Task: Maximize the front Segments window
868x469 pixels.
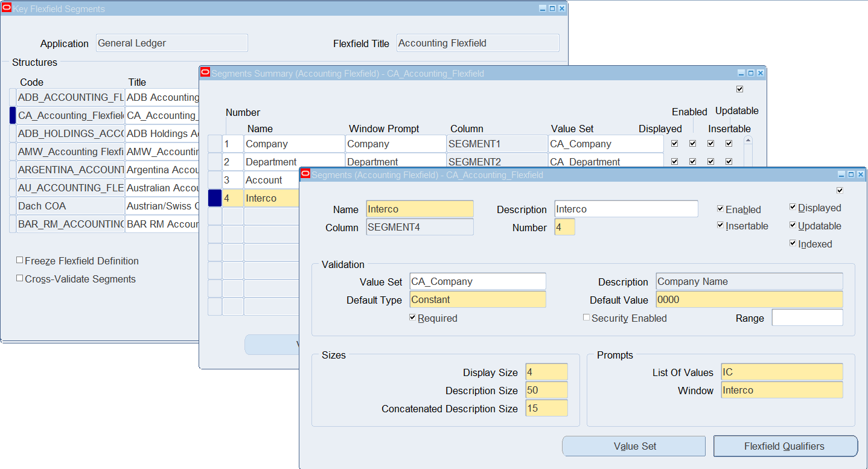Action: 851,174
